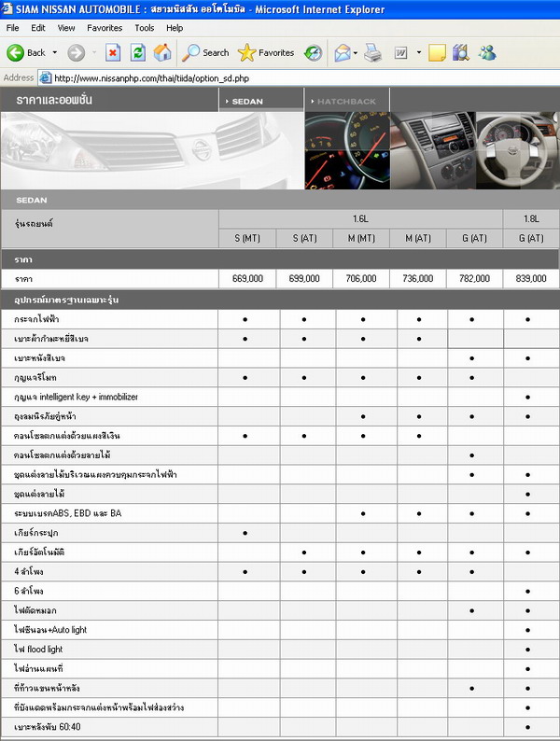Click the Mail envelope icon
The height and width of the screenshot is (741, 560).
tap(343, 53)
